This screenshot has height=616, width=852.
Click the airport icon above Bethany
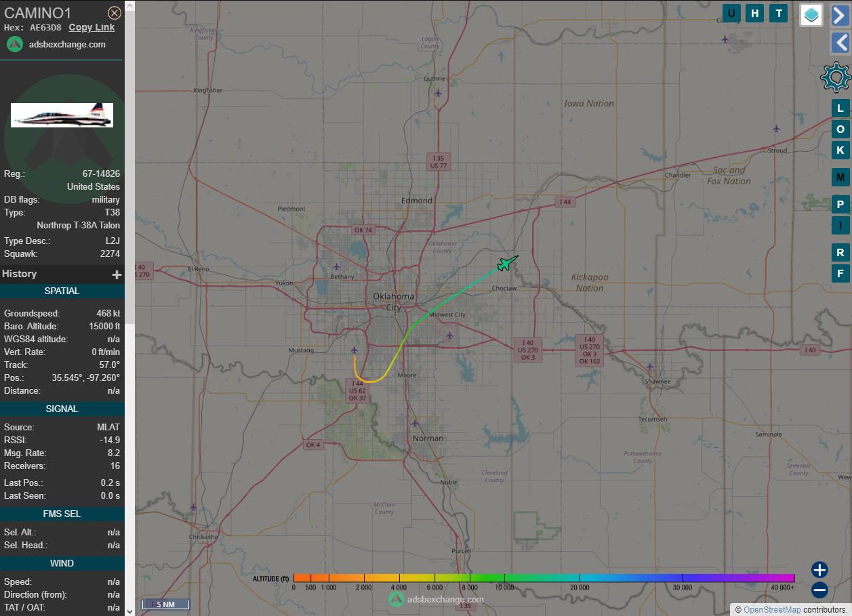pyautogui.click(x=336, y=266)
